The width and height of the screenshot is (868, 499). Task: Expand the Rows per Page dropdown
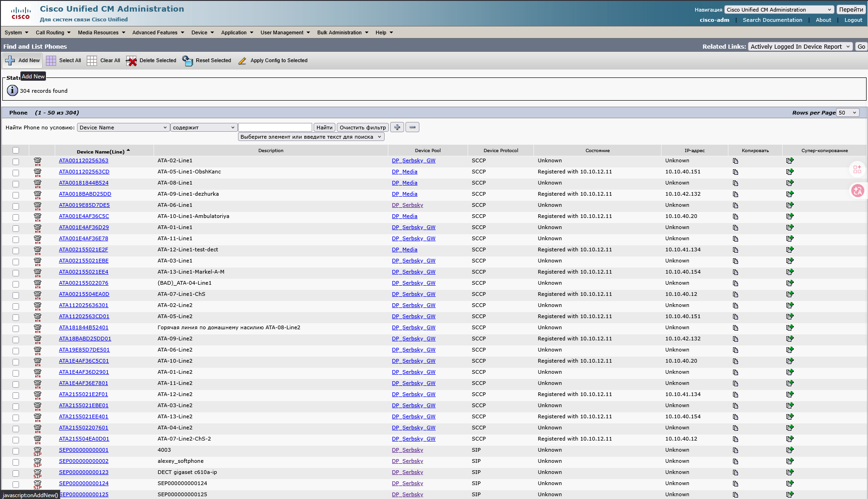click(x=848, y=113)
